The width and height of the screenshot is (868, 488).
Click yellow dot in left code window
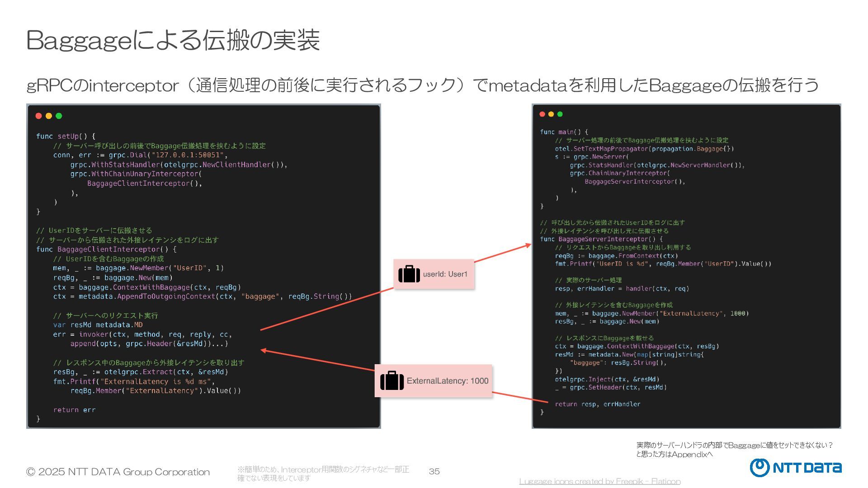point(49,116)
